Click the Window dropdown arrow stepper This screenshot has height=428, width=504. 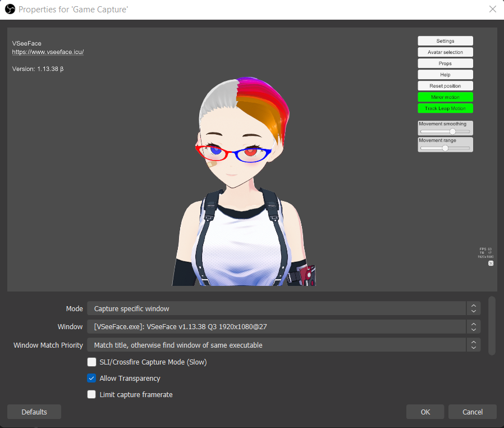(474, 327)
